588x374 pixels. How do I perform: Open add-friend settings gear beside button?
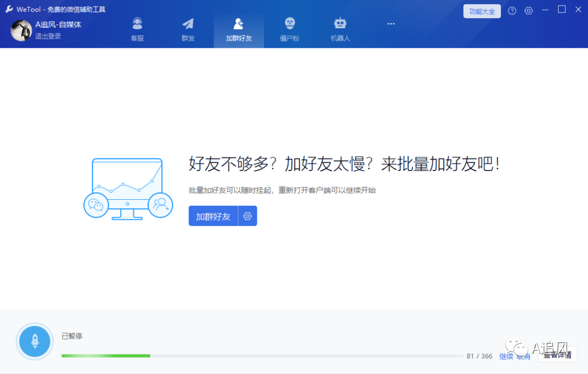(x=248, y=216)
